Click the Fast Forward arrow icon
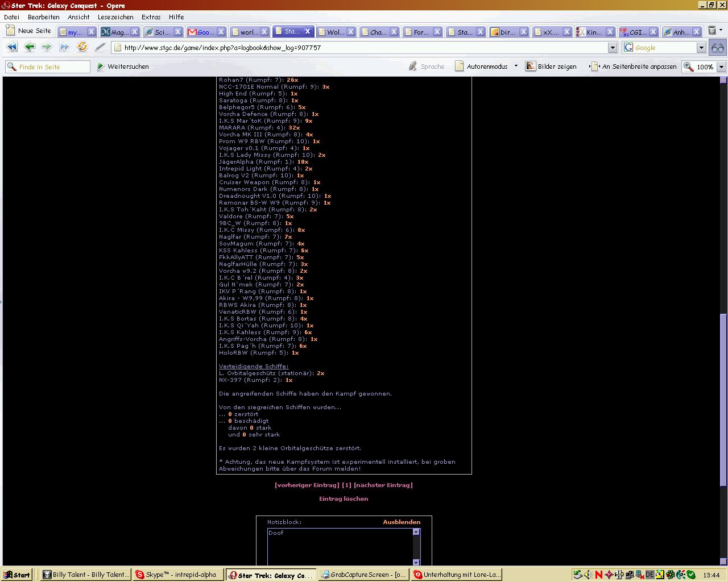Image resolution: width=728 pixels, height=582 pixels. pyautogui.click(x=64, y=48)
